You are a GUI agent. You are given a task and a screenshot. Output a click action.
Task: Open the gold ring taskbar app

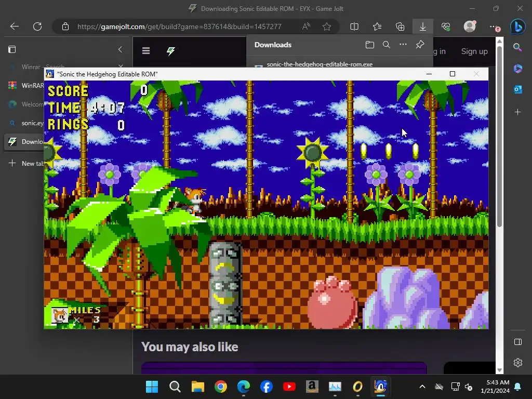click(x=357, y=387)
